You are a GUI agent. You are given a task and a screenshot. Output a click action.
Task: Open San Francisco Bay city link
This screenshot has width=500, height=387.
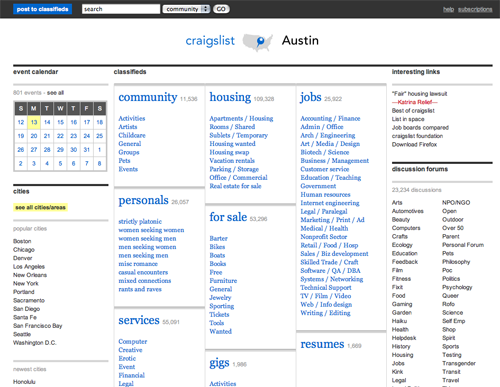coord(38,326)
